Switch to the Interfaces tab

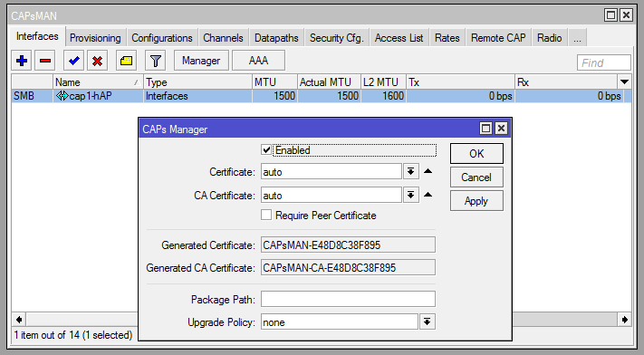[x=37, y=36]
